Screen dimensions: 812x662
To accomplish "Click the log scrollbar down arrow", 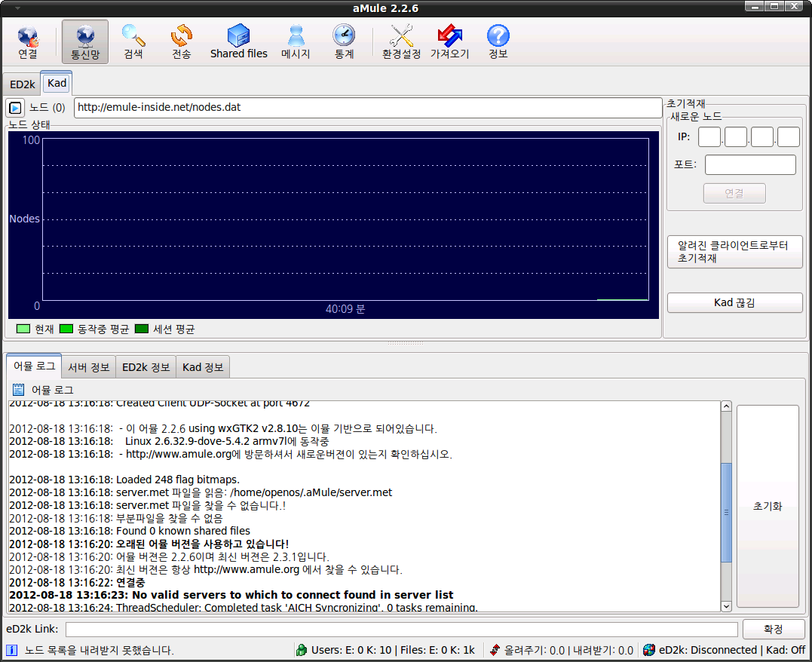I will pyautogui.click(x=726, y=606).
